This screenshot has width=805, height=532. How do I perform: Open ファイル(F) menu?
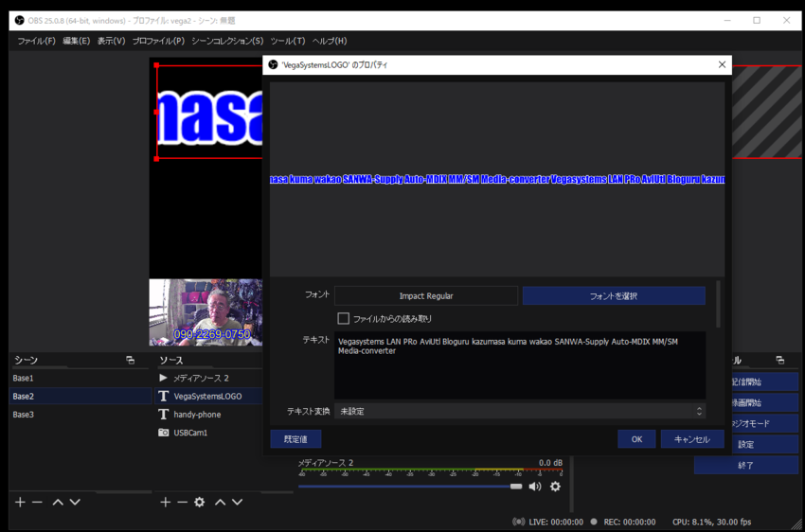tap(36, 41)
